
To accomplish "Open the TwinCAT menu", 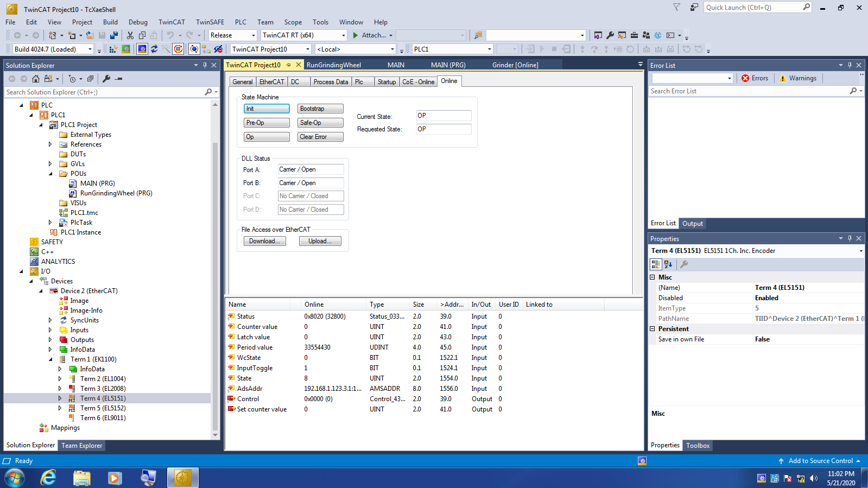I will coord(172,22).
